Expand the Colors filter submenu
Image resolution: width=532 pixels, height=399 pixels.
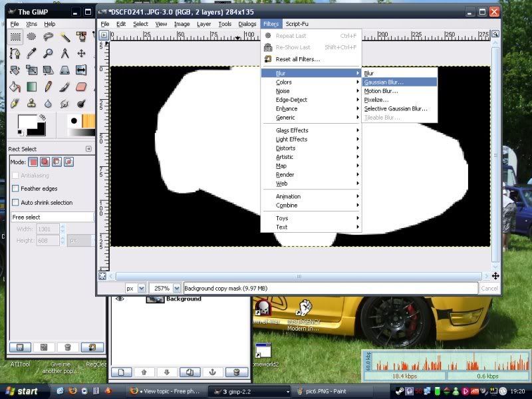(311, 82)
